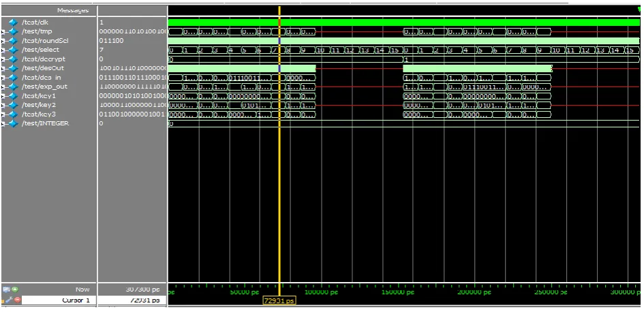
Task: Click the 200000 ps timeline label
Action: (x=474, y=292)
